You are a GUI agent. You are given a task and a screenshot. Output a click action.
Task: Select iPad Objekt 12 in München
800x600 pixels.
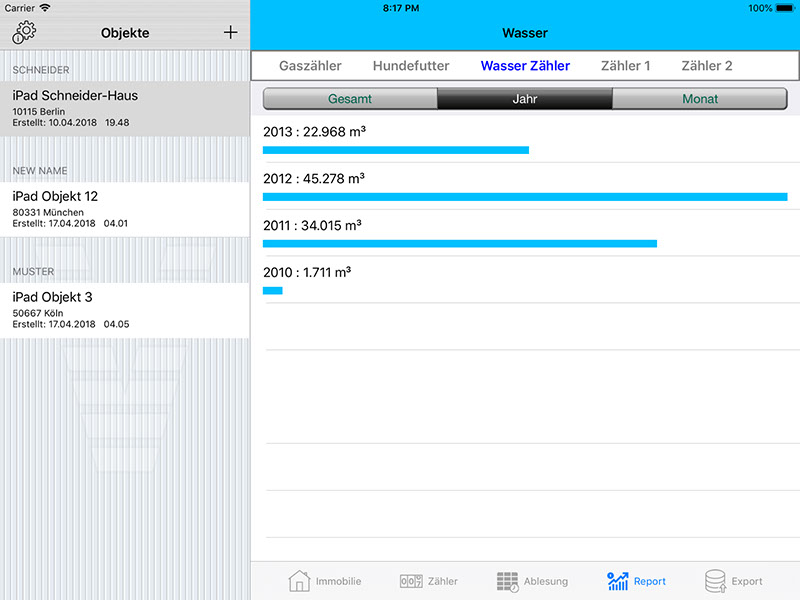[x=124, y=209]
